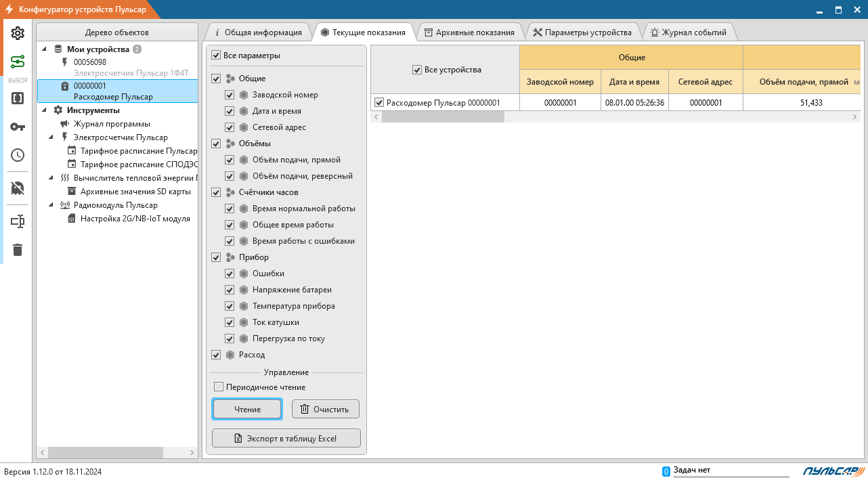Screen dimensions: 868x480
Task: Switch to Текущие показания tab
Action: [x=364, y=32]
